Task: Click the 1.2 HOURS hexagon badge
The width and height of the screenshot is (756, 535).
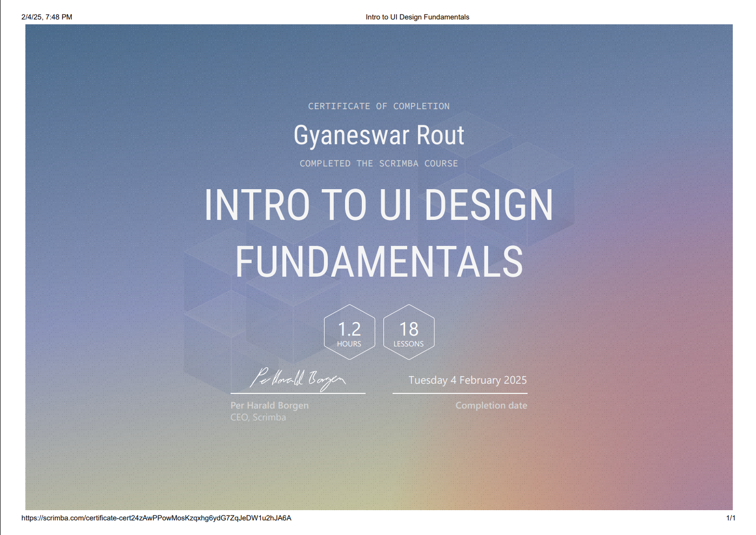Action: point(349,332)
